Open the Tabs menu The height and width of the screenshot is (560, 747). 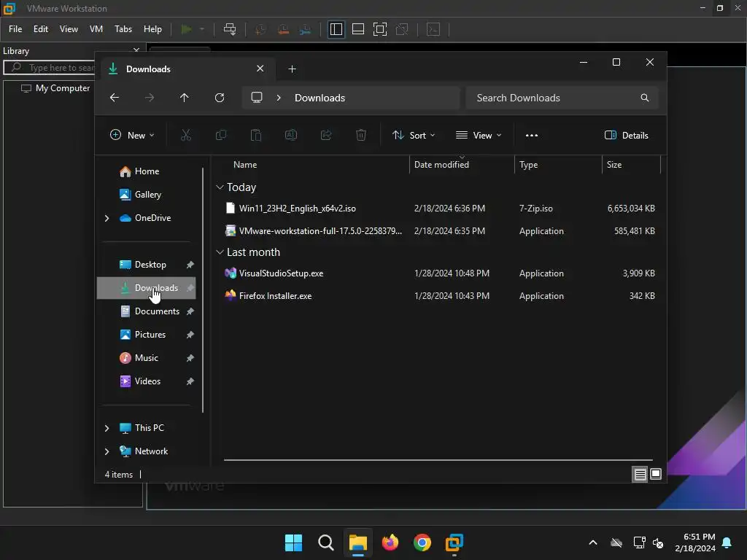(123, 29)
